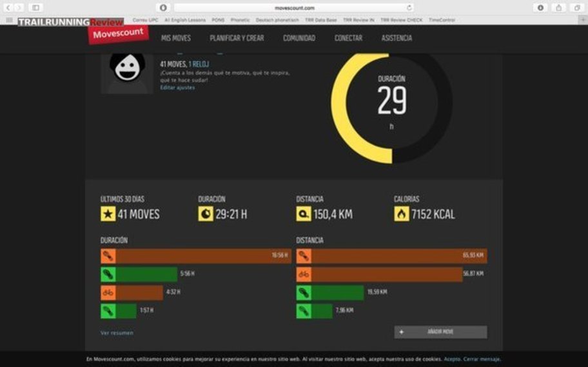Click the cycling icon of the 4:32 H bar
588x367 pixels.
[108, 293]
